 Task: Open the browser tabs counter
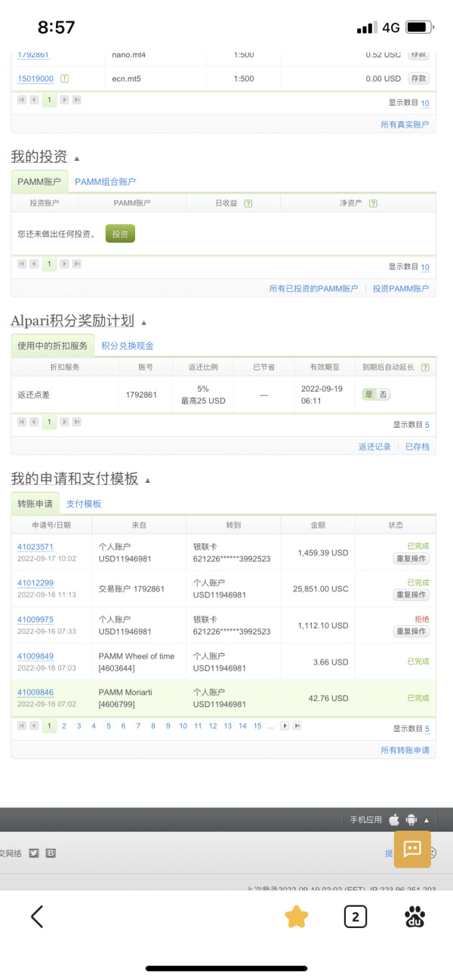tap(355, 917)
